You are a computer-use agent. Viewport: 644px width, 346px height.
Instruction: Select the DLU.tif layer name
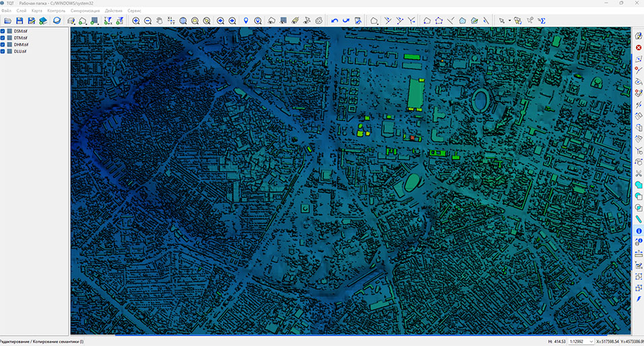point(20,51)
